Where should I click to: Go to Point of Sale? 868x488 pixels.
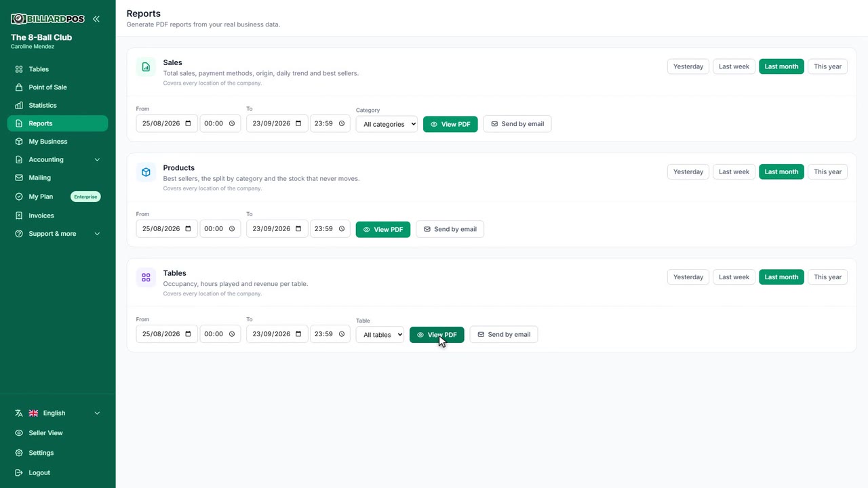(58, 87)
